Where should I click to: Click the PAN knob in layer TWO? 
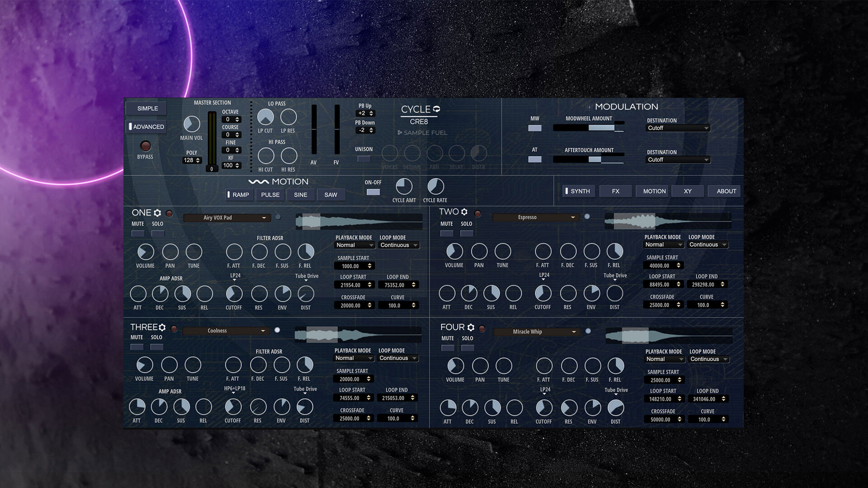pos(479,251)
